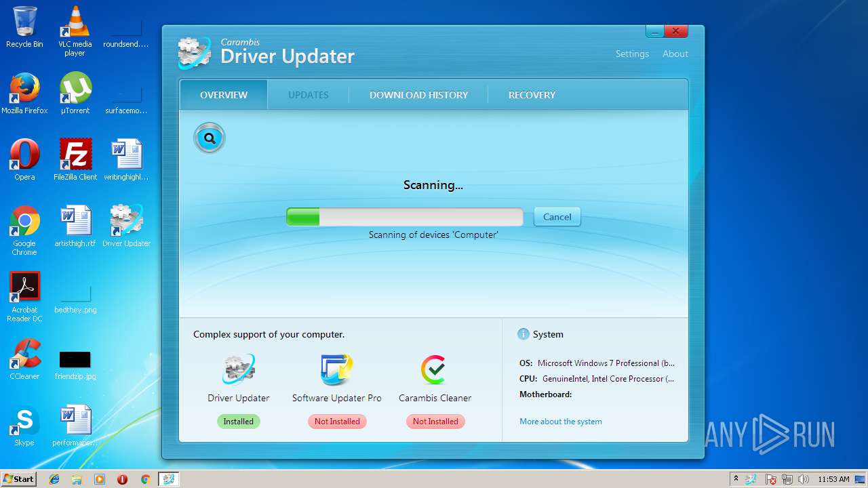Image resolution: width=868 pixels, height=488 pixels.
Task: Open Windows Explorer folder in taskbar
Action: (77, 479)
